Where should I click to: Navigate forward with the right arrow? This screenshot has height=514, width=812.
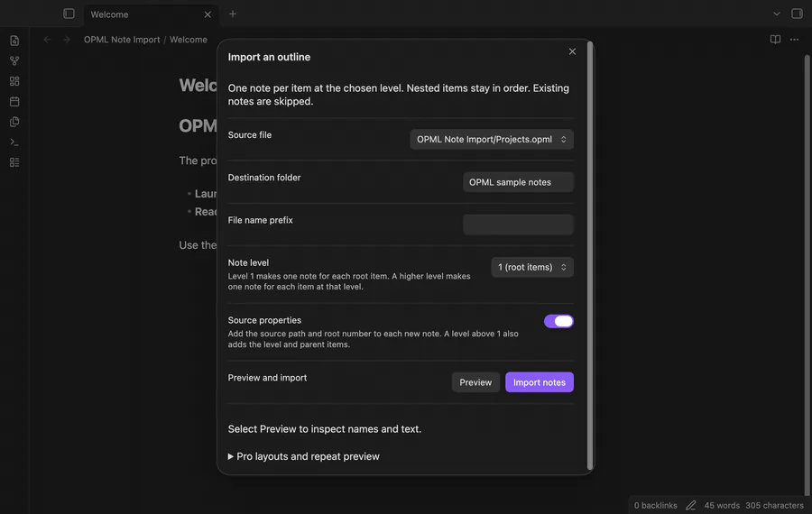(66, 40)
